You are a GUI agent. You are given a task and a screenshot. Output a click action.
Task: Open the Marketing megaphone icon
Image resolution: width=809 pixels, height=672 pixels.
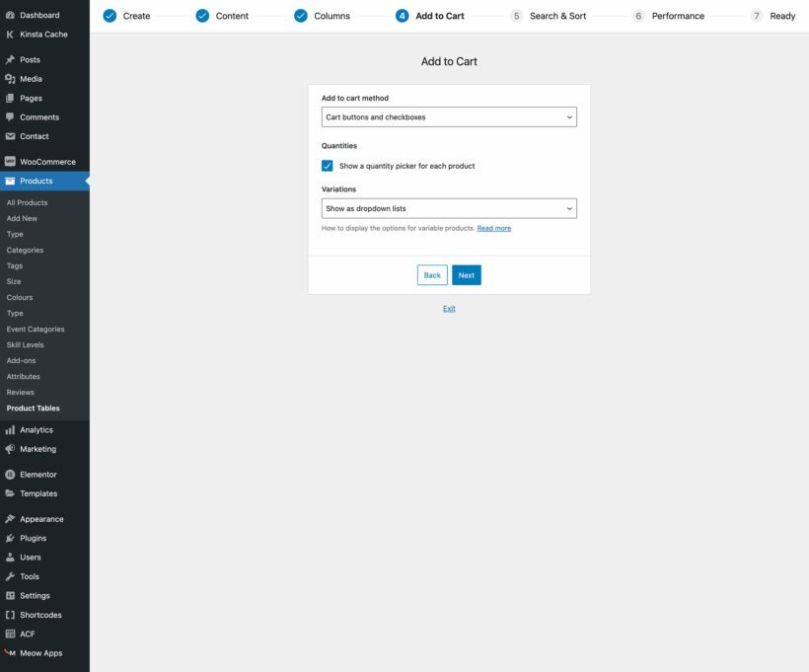(10, 449)
